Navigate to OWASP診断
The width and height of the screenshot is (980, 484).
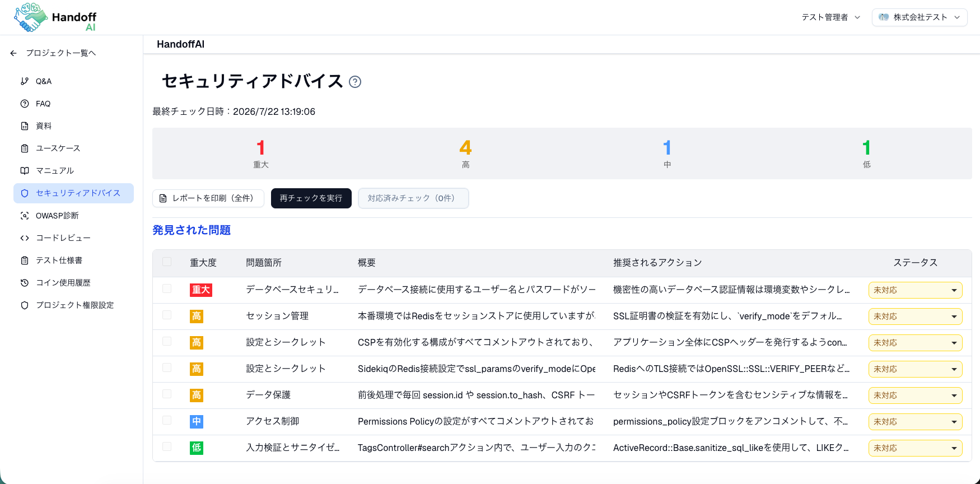[x=73, y=216]
